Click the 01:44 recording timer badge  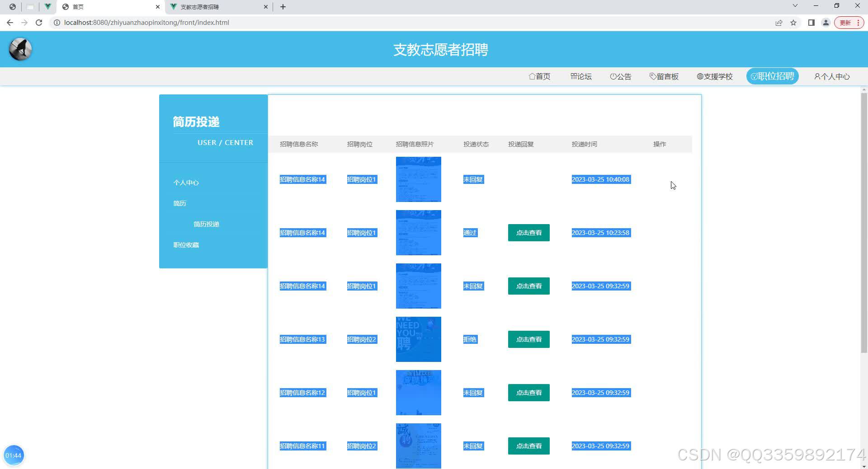(x=14, y=455)
